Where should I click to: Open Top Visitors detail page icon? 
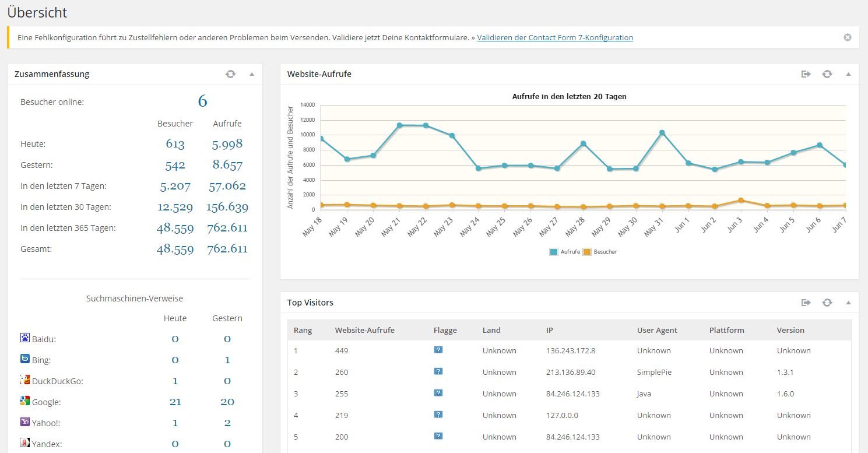806,303
